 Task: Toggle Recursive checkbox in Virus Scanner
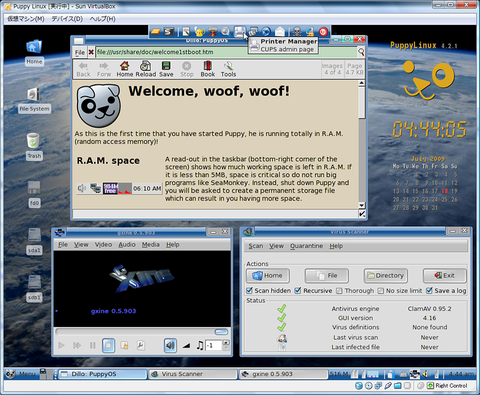coord(298,290)
